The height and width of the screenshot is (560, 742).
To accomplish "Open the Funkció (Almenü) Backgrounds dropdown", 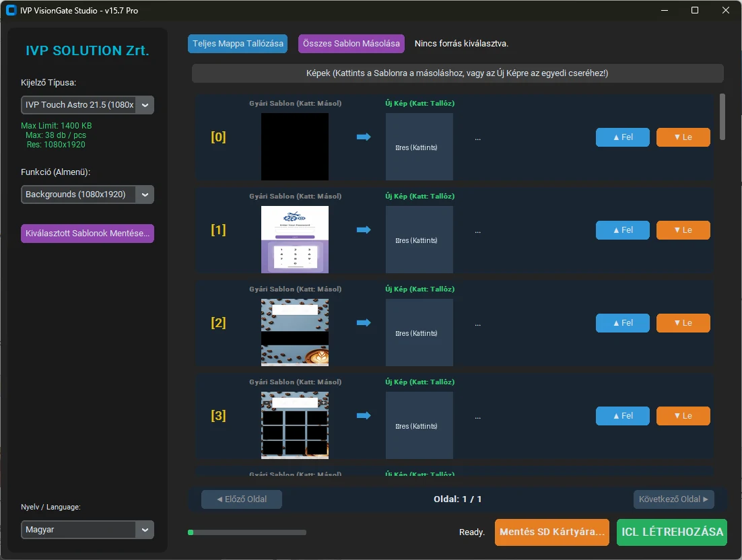I will [x=88, y=195].
